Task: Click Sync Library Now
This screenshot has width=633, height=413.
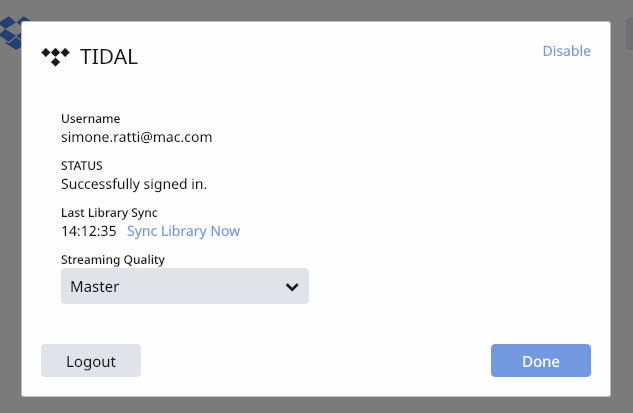Action: coord(183,231)
